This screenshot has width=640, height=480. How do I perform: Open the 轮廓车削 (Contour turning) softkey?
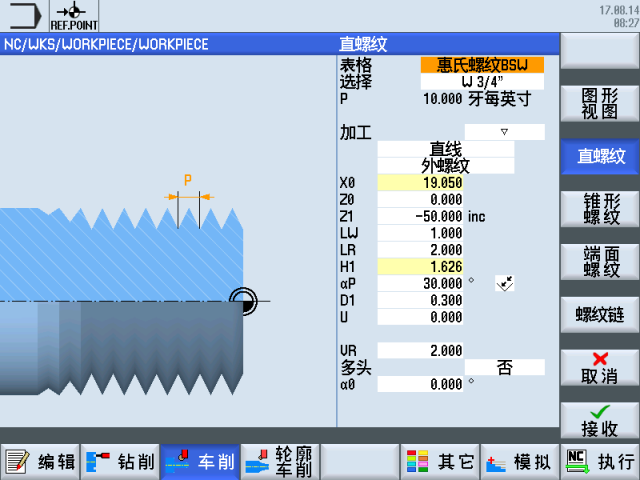pyautogui.click(x=280, y=462)
